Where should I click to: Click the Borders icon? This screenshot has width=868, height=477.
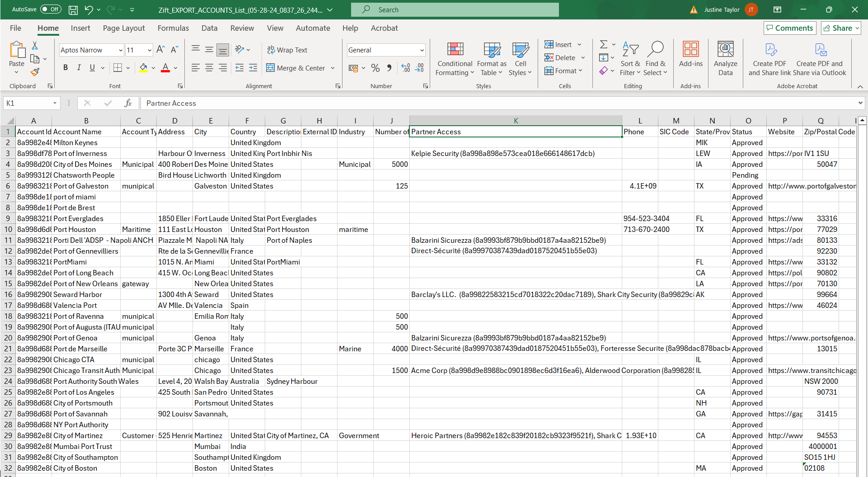point(117,68)
